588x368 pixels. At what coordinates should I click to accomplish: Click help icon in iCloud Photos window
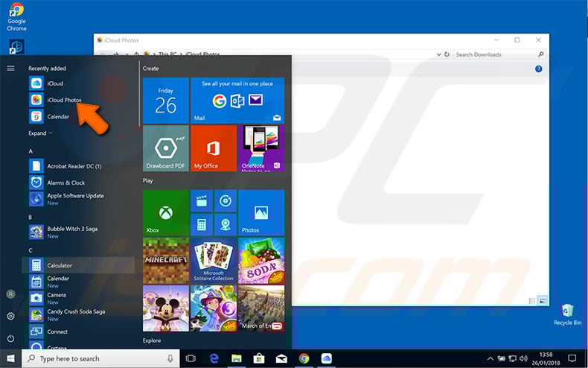point(538,69)
